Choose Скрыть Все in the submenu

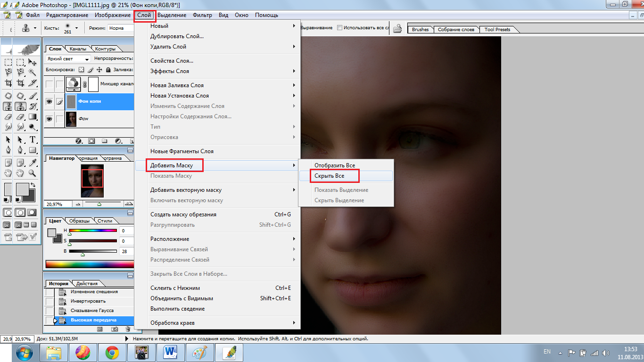click(346, 176)
